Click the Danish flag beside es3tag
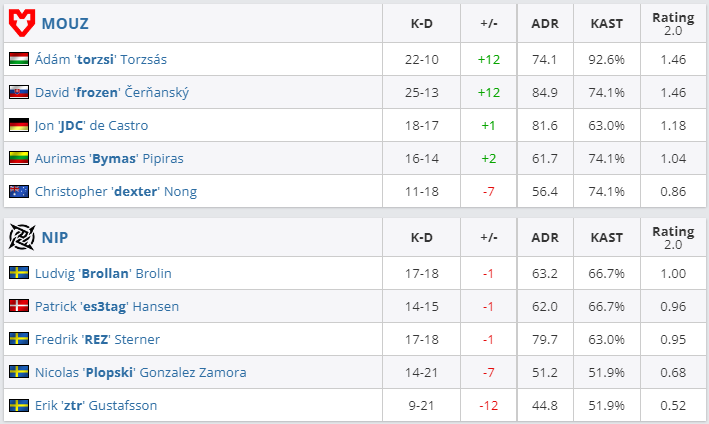 coord(19,306)
